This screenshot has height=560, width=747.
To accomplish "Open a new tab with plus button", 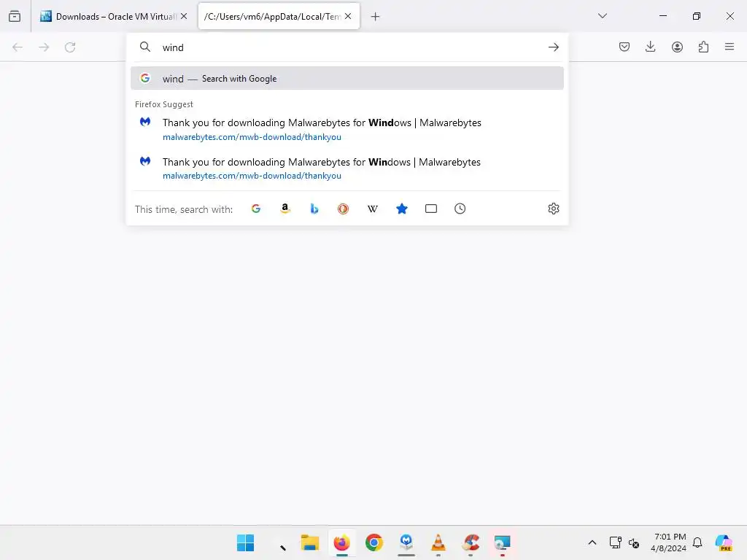I will [x=376, y=17].
